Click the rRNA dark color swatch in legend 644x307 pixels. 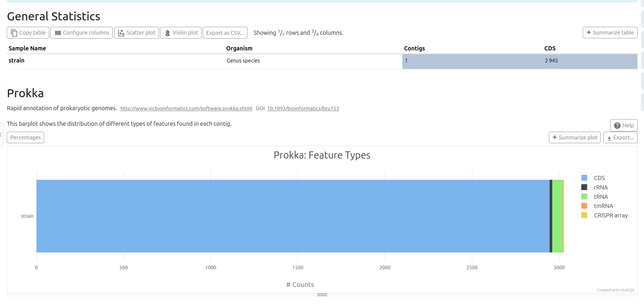click(x=584, y=187)
